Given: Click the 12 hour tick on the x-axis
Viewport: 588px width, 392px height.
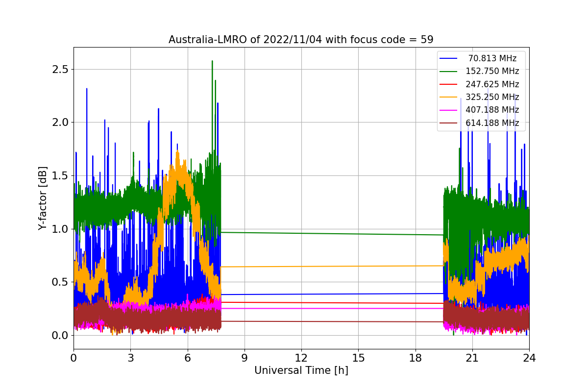Looking at the screenshot, I should 301,358.
